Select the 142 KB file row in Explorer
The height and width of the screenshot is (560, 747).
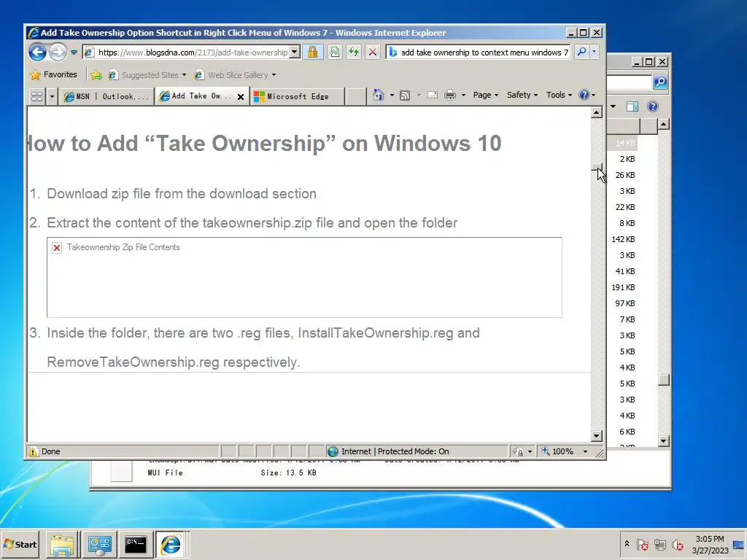[623, 239]
